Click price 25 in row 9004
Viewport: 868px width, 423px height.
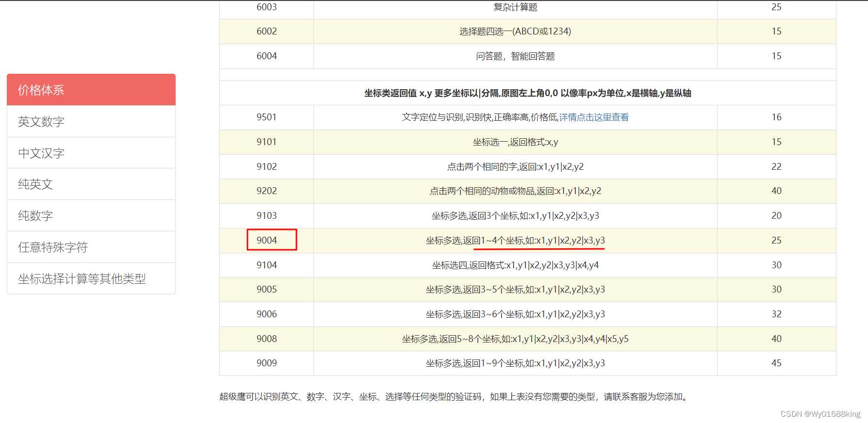776,241
